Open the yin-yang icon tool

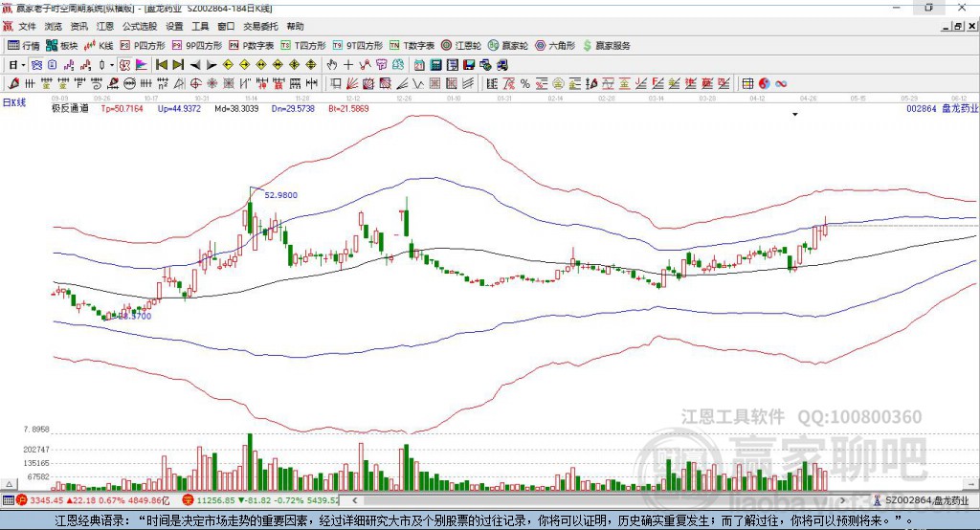click(x=765, y=84)
